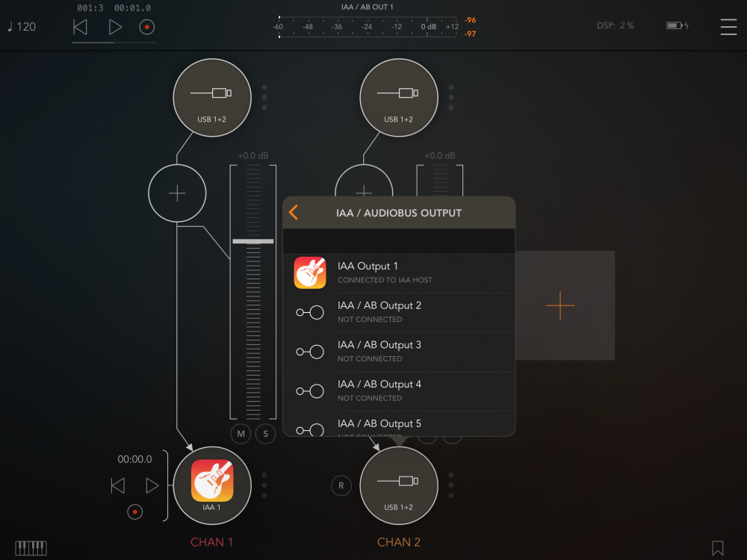747x560 pixels.
Task: Mute channel 1 with M button
Action: coord(241,434)
